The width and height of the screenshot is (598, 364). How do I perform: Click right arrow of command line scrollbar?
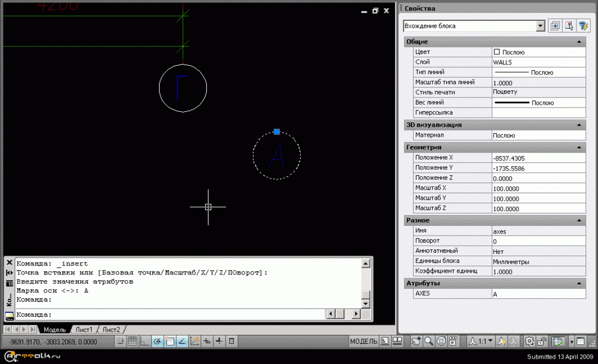[356, 314]
